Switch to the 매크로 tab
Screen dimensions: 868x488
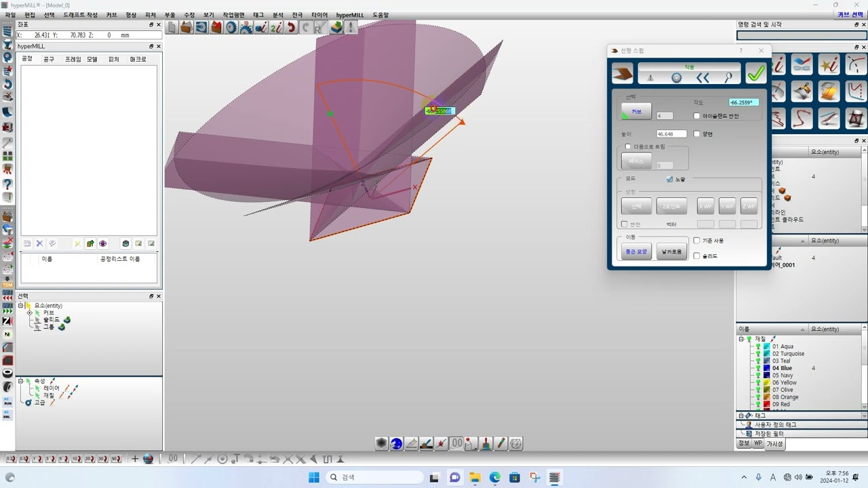tap(138, 60)
